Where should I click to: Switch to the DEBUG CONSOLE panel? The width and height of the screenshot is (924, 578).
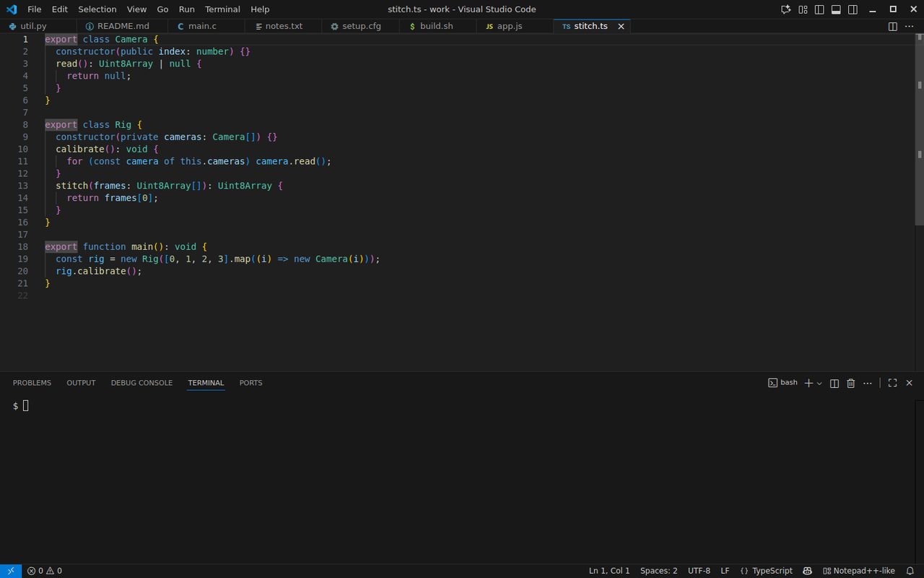coord(141,383)
